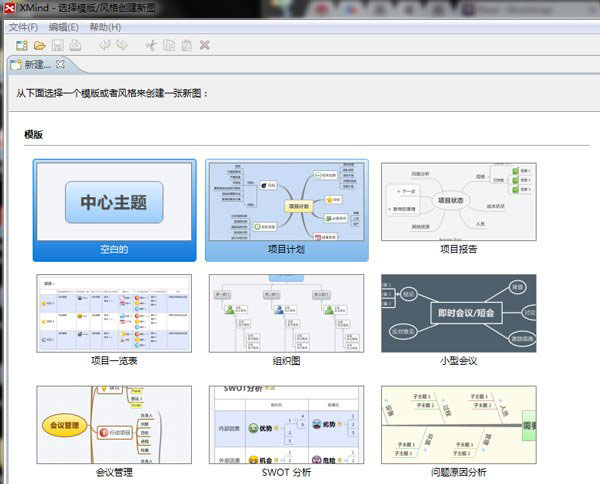Click the Print toolbar icon

(x=76, y=45)
